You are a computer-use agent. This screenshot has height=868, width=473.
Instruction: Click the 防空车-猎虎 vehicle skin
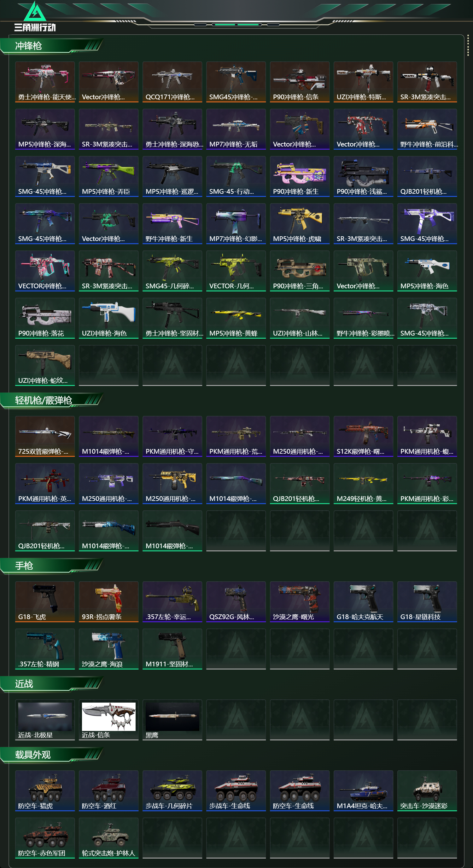(45, 790)
